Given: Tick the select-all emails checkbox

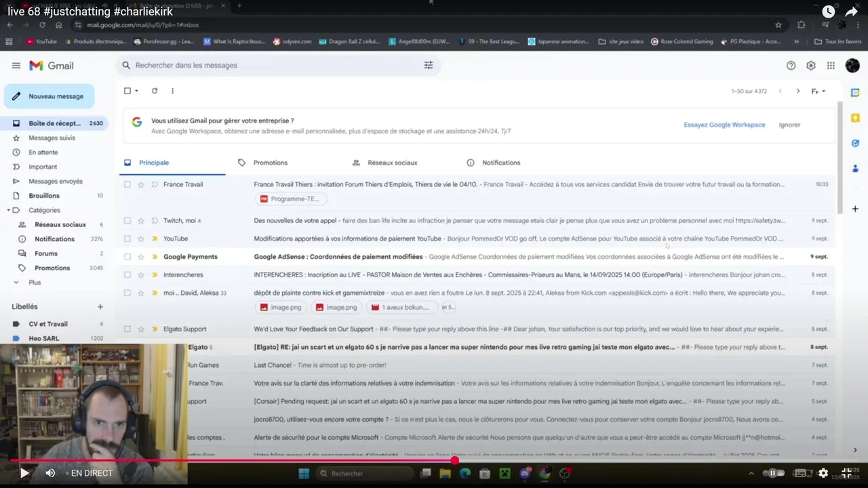Looking at the screenshot, I should point(127,91).
